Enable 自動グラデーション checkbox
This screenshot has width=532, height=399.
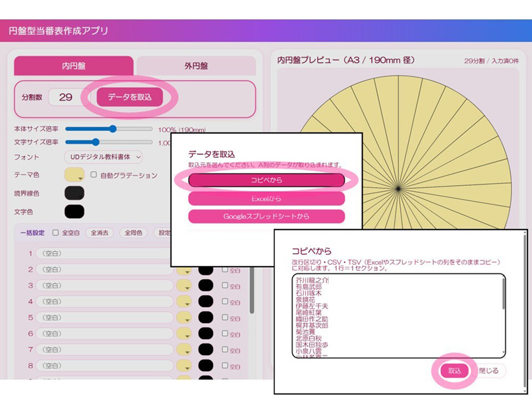tap(94, 174)
